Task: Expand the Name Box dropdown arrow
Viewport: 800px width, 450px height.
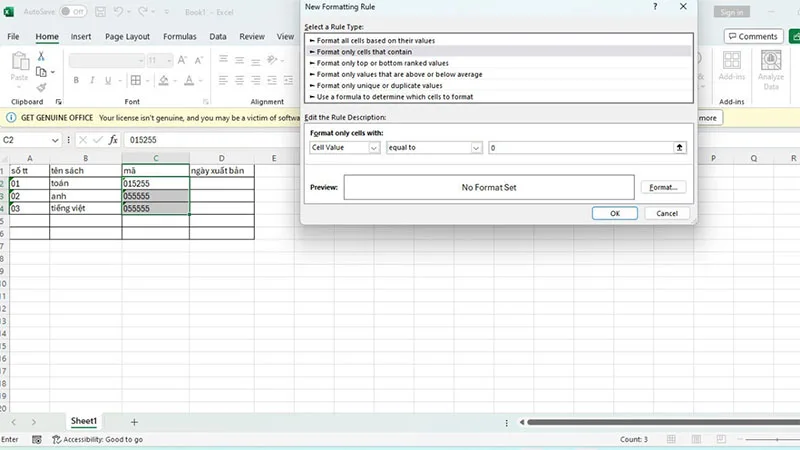Action: click(x=55, y=140)
